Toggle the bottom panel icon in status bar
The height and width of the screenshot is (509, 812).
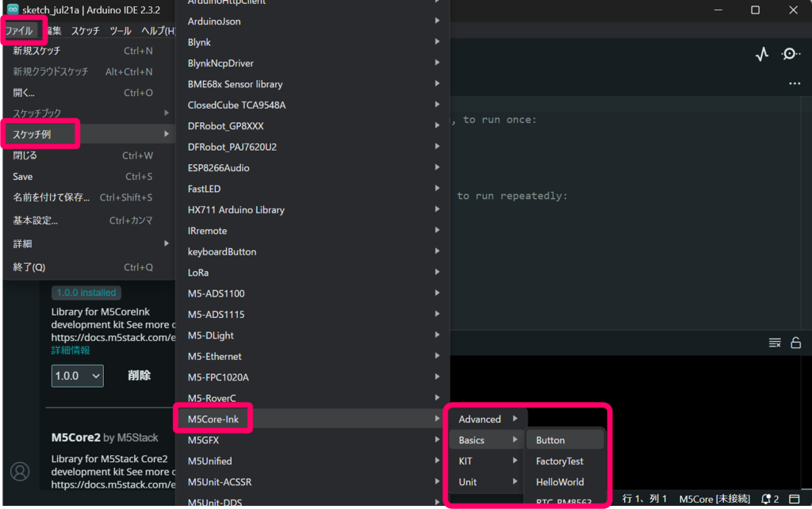[x=795, y=499]
